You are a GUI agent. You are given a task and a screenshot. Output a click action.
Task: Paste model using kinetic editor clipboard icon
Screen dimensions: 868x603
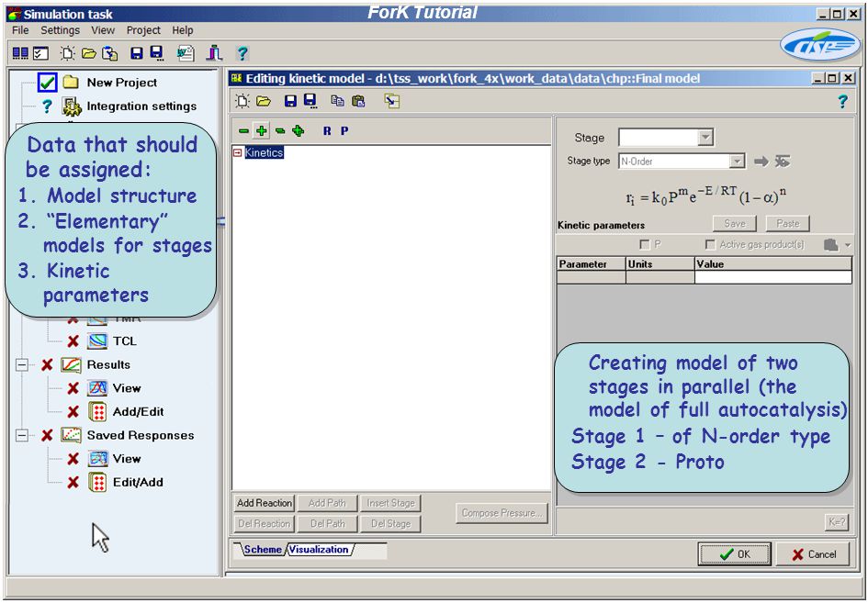[x=358, y=101]
